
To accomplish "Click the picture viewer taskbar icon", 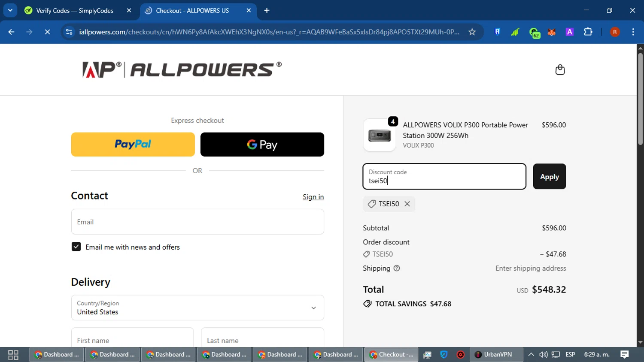I will pos(427,355).
